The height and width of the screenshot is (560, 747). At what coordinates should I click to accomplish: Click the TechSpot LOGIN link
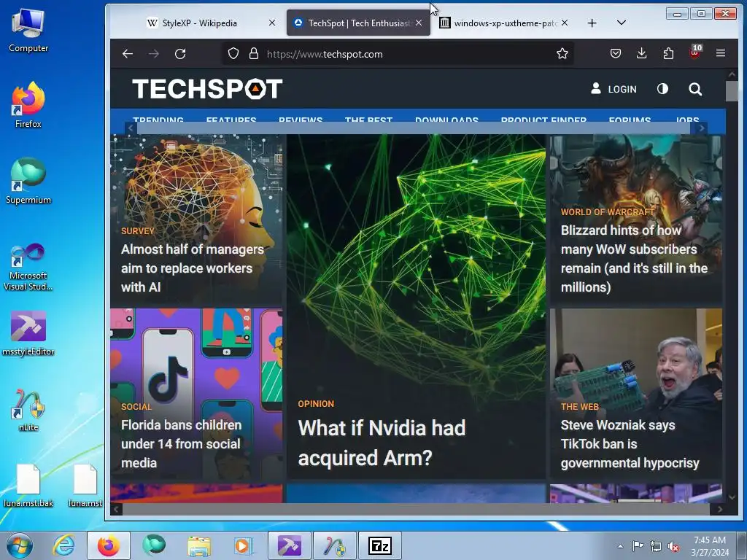pos(614,89)
